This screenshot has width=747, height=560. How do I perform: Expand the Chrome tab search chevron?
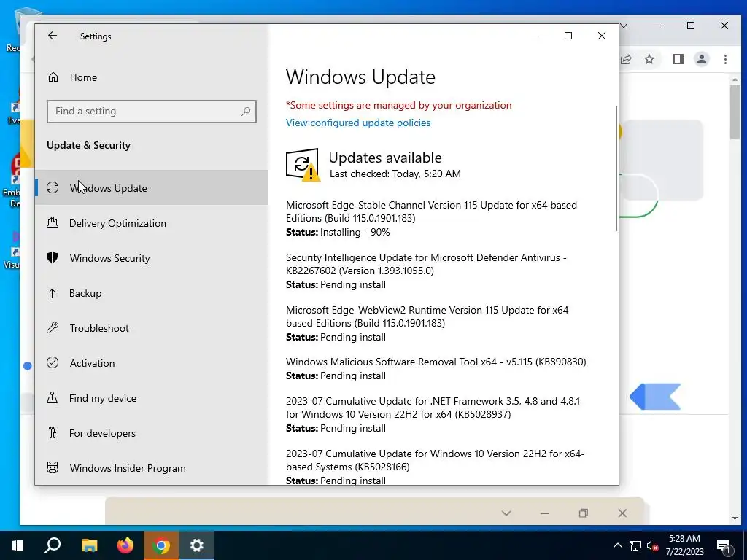tap(624, 26)
